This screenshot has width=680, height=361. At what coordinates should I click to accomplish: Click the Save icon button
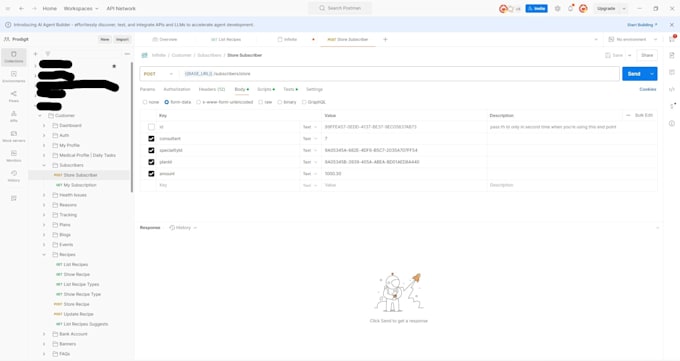tap(615, 55)
